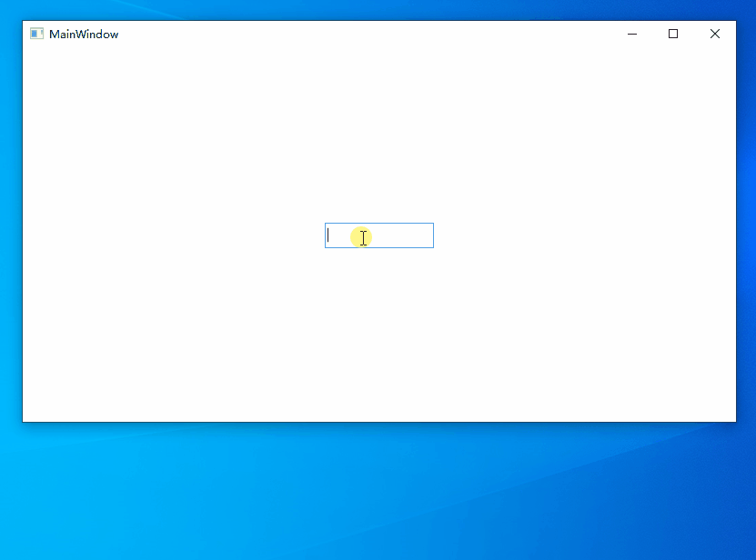Click the MainWindow application icon in title bar
The height and width of the screenshot is (560, 756).
(x=36, y=34)
